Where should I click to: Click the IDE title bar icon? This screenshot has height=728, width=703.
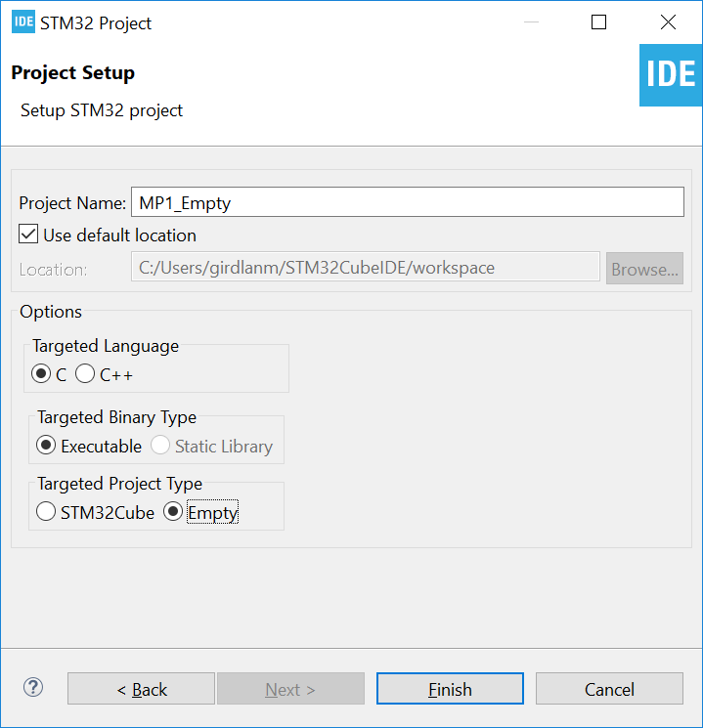[x=23, y=21]
